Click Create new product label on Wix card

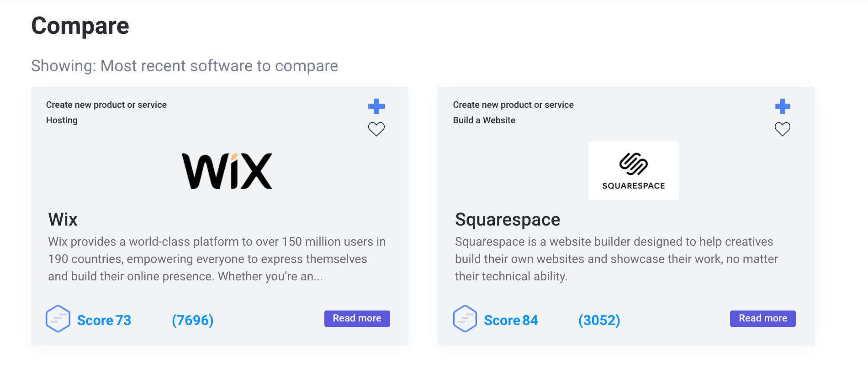[x=106, y=105]
